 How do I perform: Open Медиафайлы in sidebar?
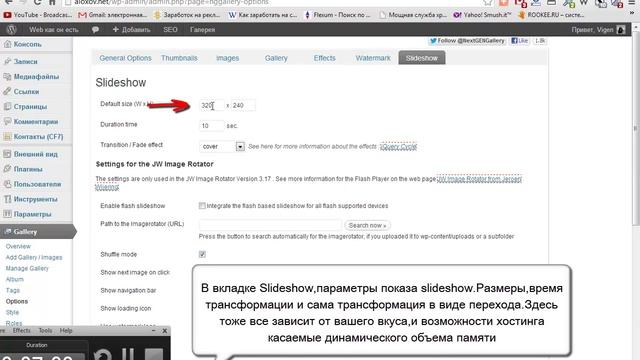[36, 76]
